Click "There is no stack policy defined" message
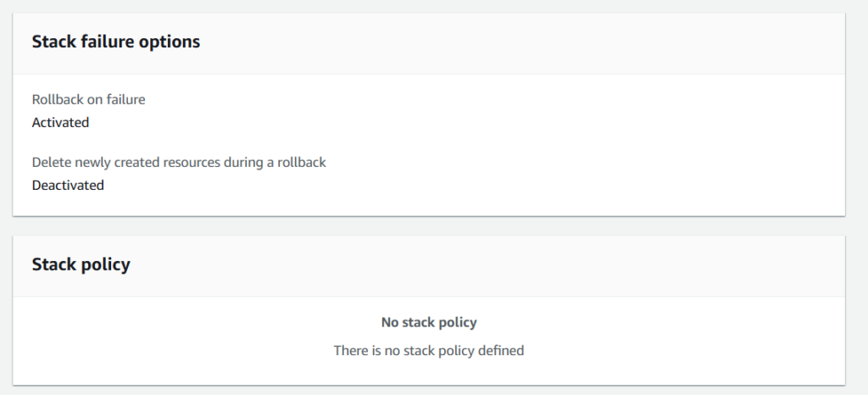868x395 pixels. point(429,349)
